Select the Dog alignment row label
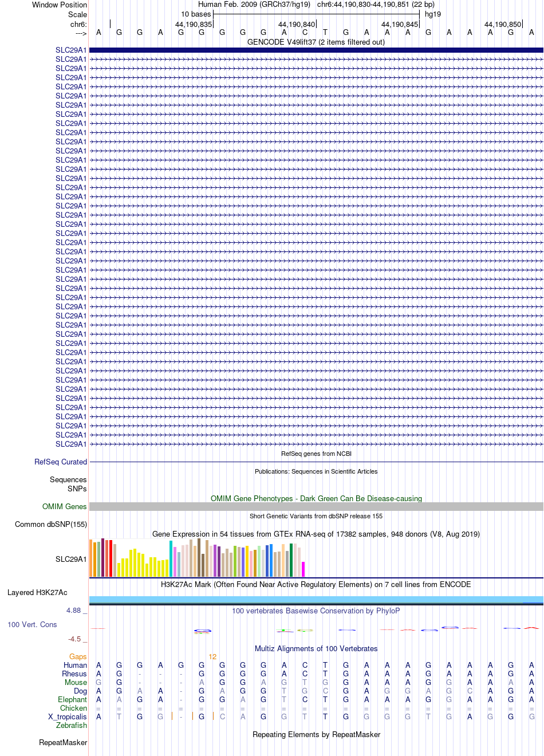 click(81, 691)
